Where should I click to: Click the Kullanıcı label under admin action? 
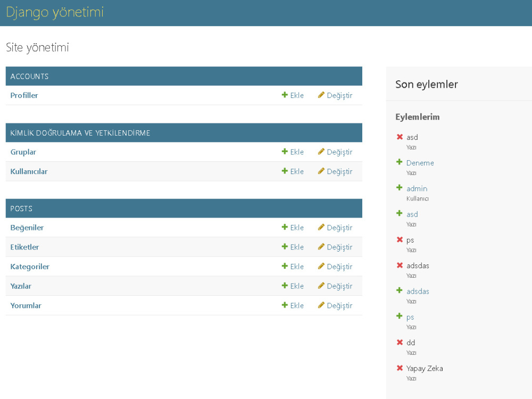417,198
